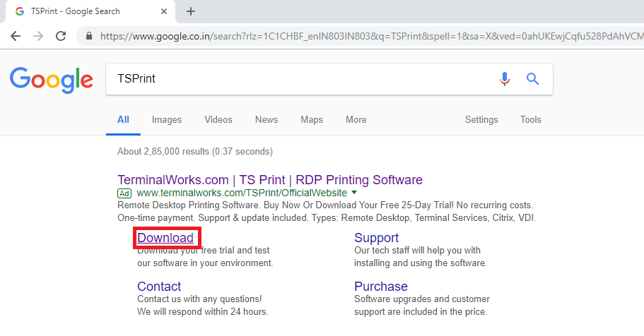Screen dimensions: 644x336
Task: Select the TSPrint - Google Search browser tab
Action: pos(90,11)
